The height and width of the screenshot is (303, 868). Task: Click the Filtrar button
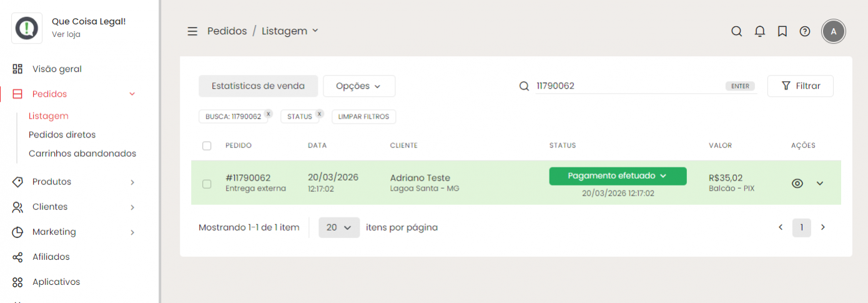click(x=801, y=86)
